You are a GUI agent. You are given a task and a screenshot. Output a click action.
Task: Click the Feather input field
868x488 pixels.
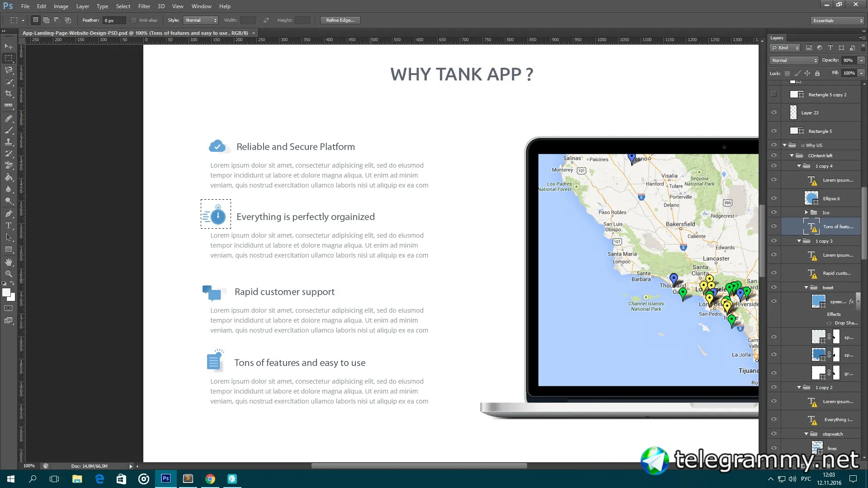tap(114, 20)
